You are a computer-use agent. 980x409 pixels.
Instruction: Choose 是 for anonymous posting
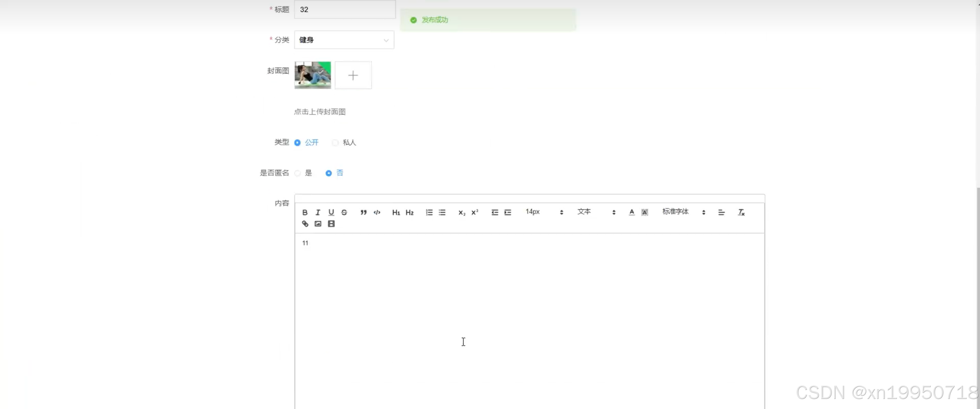click(x=298, y=173)
